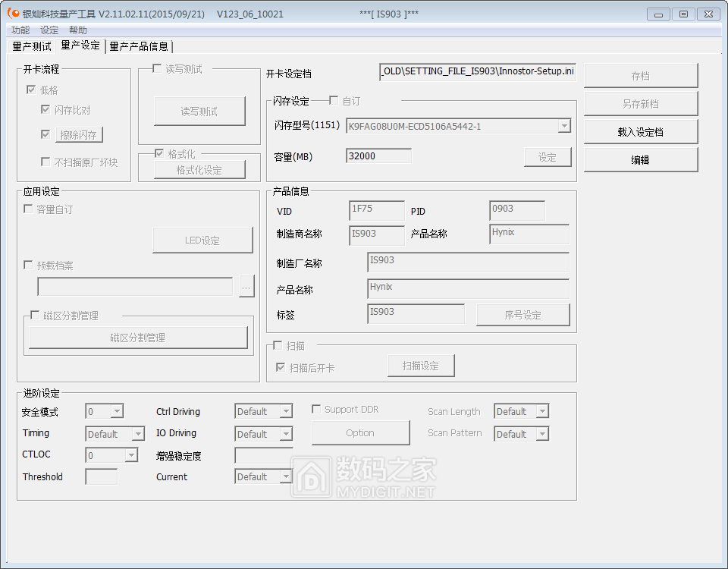Check the 容量自订 option

tap(29, 209)
